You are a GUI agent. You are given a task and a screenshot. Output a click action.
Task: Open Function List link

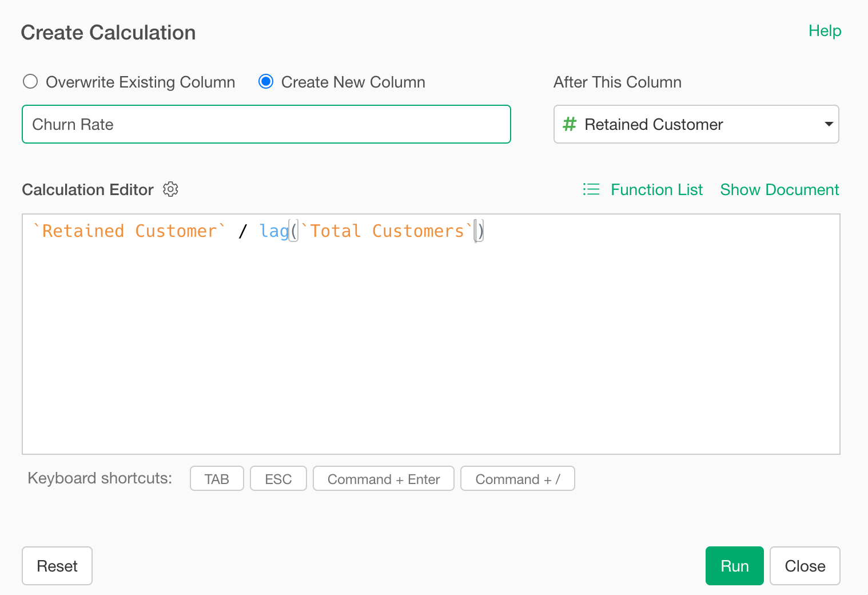pos(656,189)
